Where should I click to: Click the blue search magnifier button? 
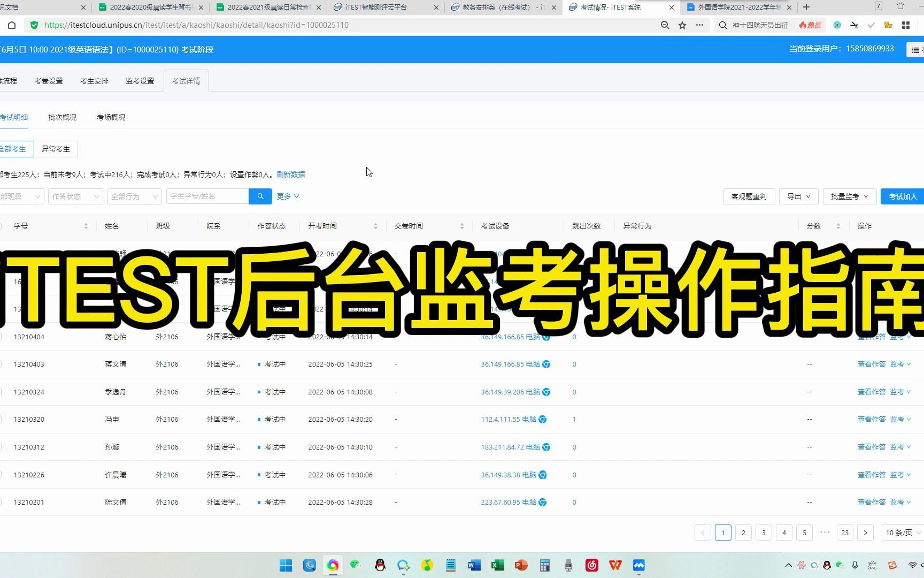260,196
